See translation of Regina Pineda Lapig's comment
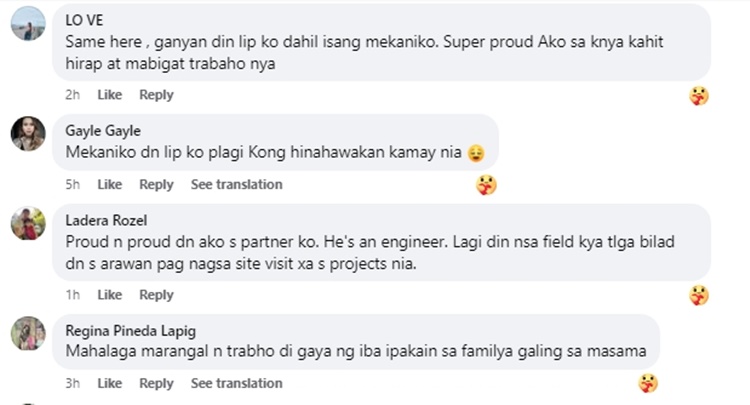This screenshot has height=405, width=750. pyautogui.click(x=237, y=383)
